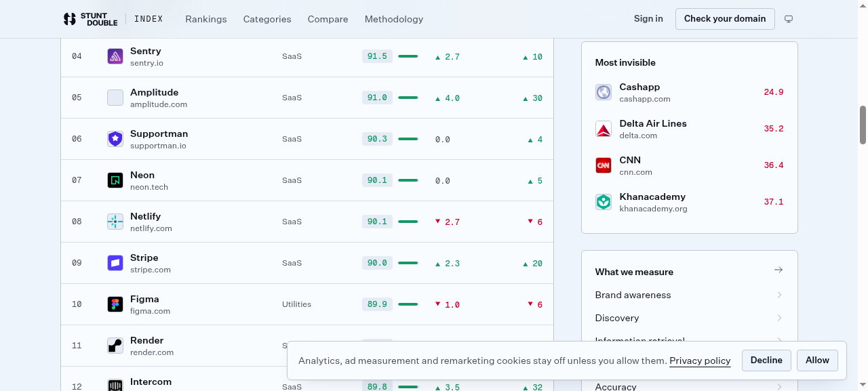Click the Sentry logo icon
Screen dimensions: 868x391
(x=115, y=56)
